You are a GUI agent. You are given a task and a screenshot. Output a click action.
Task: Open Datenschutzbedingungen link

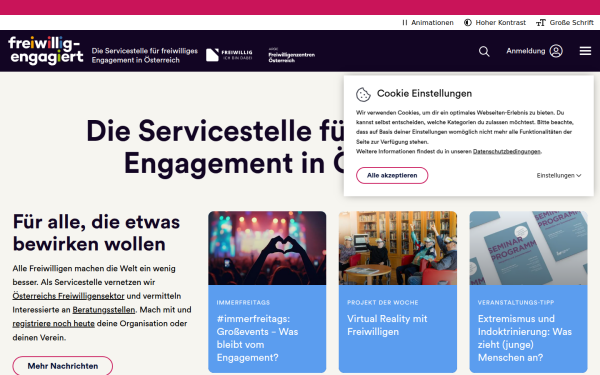coord(507,152)
